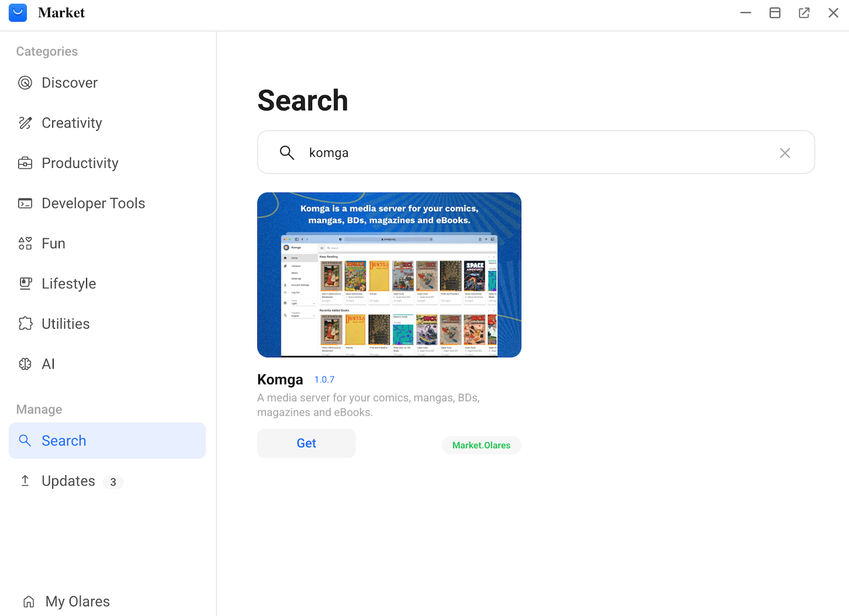The image size is (849, 616).
Task: Open the Discover category
Action: tap(69, 82)
